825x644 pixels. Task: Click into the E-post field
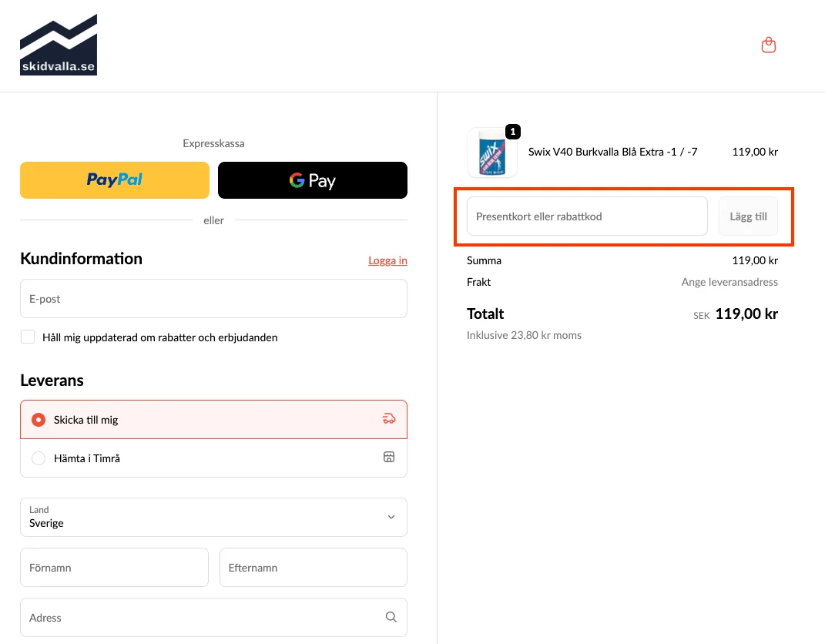(x=213, y=299)
